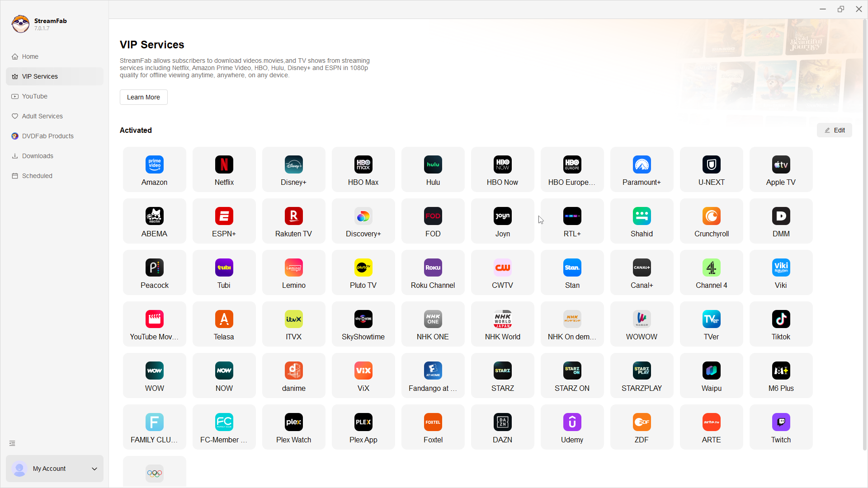Image resolution: width=868 pixels, height=488 pixels.
Task: Launch the M6 Plus service
Action: [x=781, y=375]
